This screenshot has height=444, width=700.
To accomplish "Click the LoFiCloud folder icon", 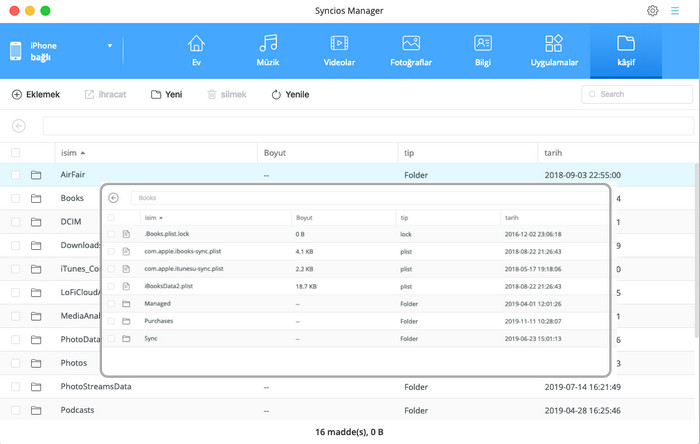I will coord(36,293).
